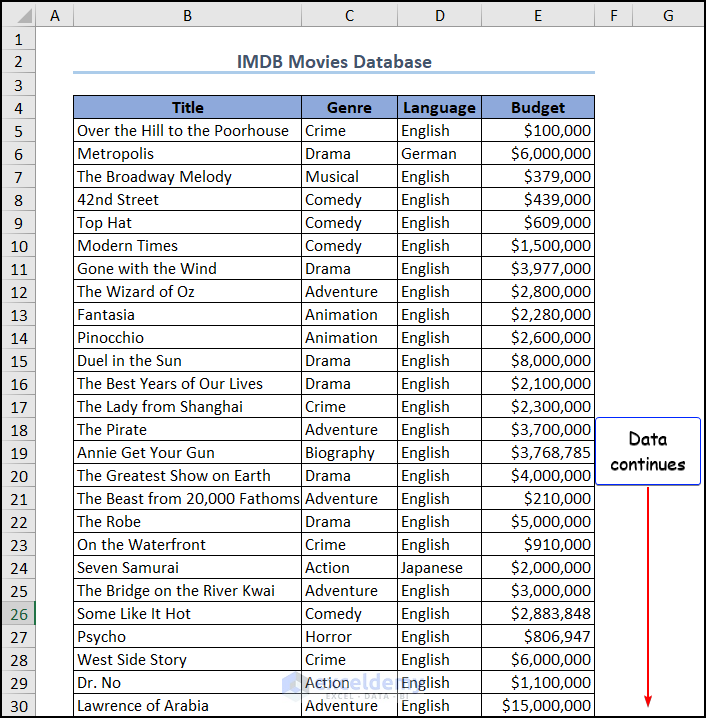Select column C header
Viewport: 706px width, 718px height.
click(349, 16)
